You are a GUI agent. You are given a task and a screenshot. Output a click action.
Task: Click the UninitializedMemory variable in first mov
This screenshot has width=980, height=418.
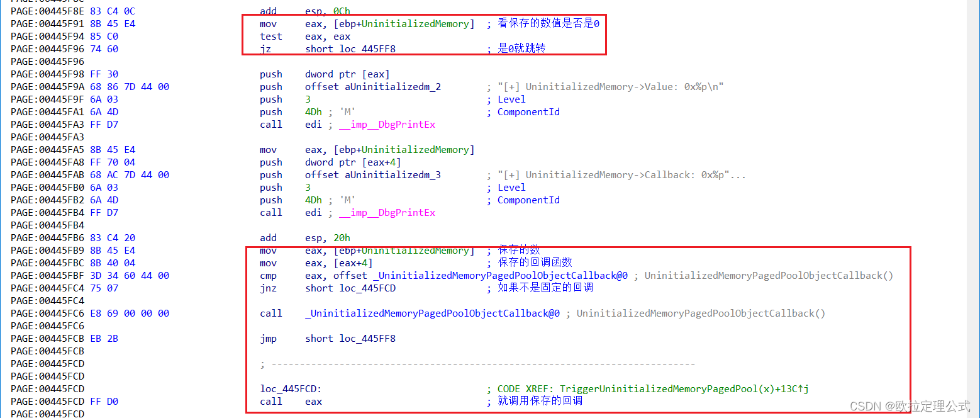coord(415,24)
